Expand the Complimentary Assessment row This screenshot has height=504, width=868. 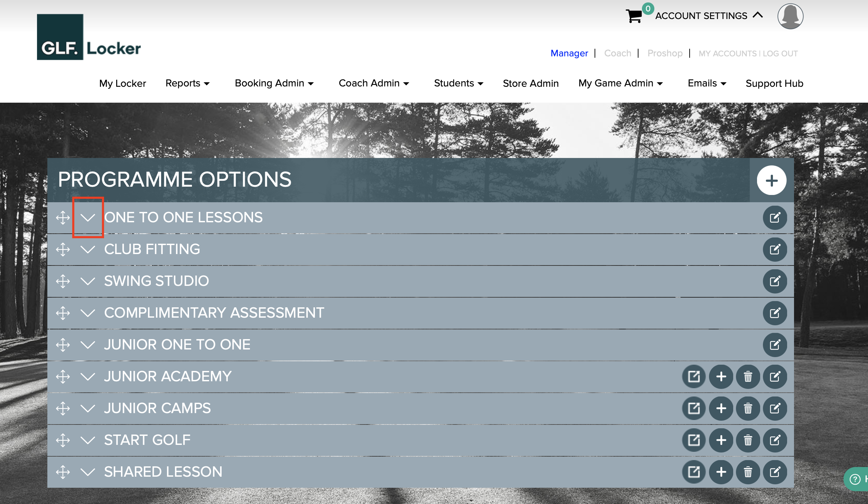pyautogui.click(x=88, y=313)
